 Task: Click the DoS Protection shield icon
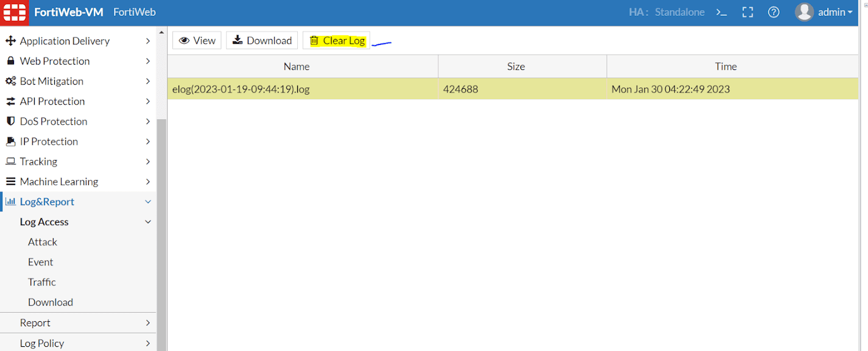10,121
